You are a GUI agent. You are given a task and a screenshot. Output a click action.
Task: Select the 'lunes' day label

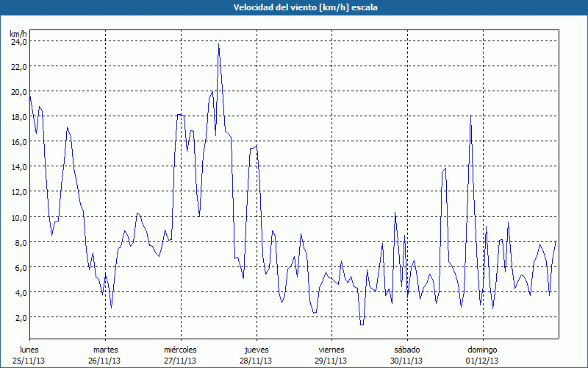click(29, 350)
